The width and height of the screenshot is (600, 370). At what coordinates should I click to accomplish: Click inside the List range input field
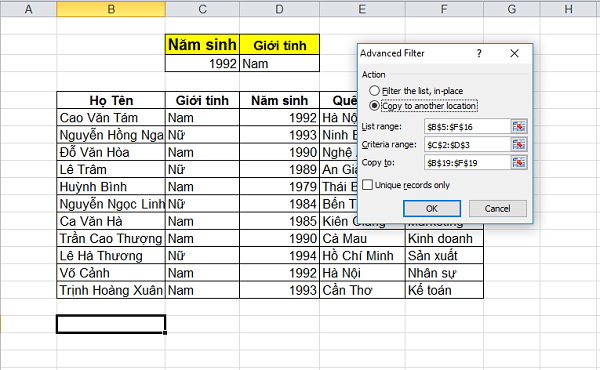[467, 127]
